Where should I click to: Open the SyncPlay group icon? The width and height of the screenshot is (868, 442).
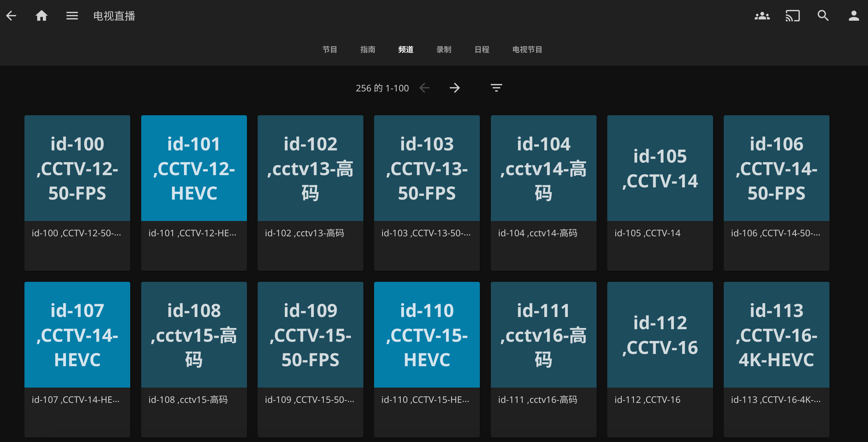pyautogui.click(x=762, y=16)
